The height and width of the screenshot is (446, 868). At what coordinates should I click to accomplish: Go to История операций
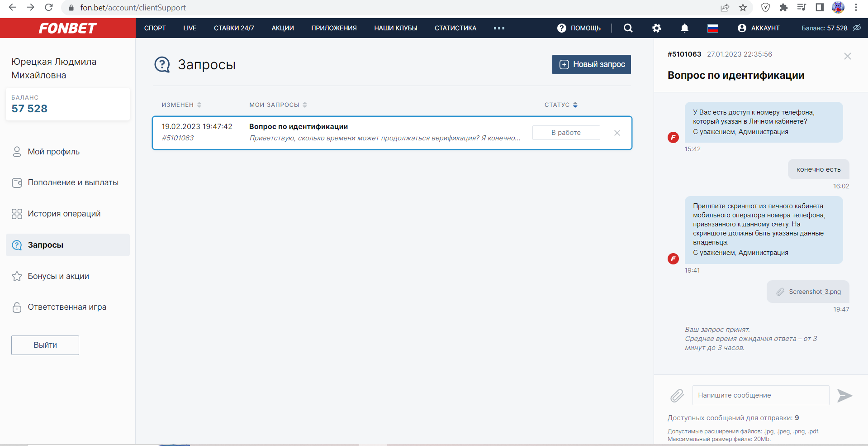point(64,214)
